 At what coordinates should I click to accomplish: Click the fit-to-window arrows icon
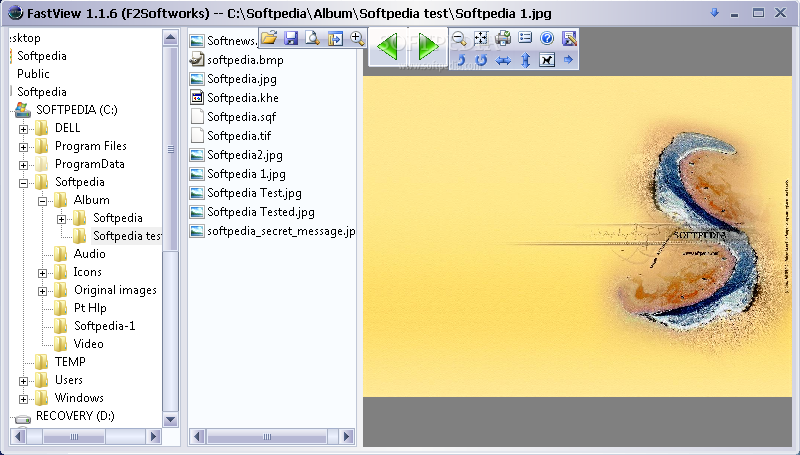click(x=481, y=38)
